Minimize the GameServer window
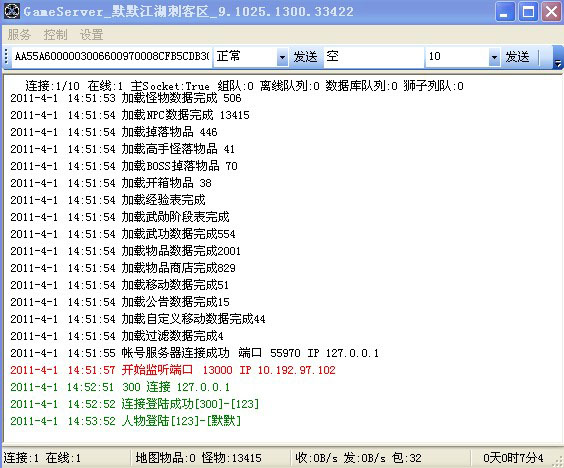The width and height of the screenshot is (564, 468). pos(505,11)
